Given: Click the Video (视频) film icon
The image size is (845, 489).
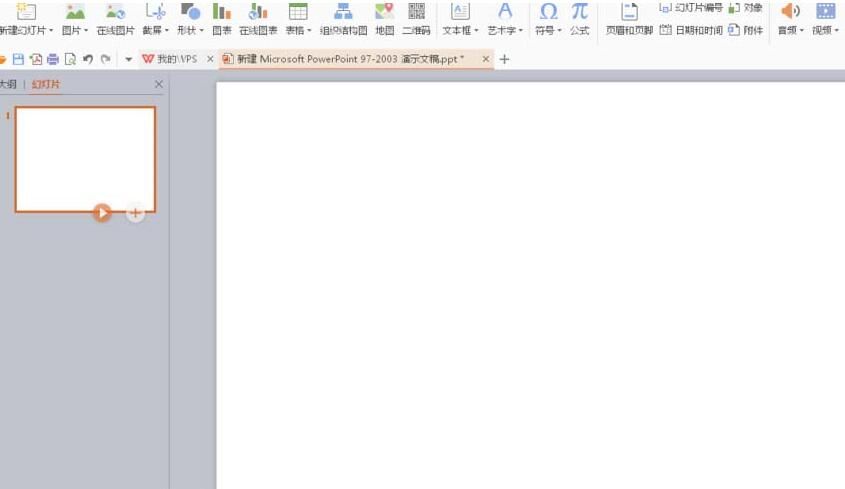Looking at the screenshot, I should 825,11.
